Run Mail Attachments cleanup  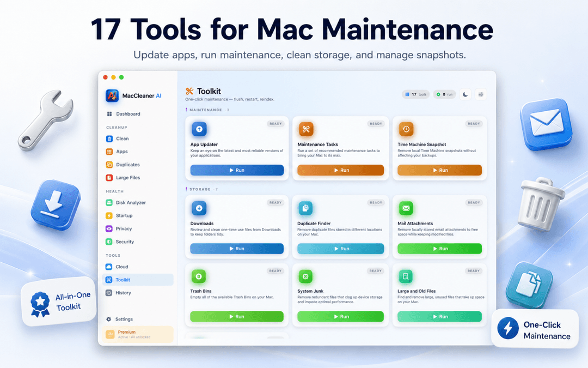[439, 249]
